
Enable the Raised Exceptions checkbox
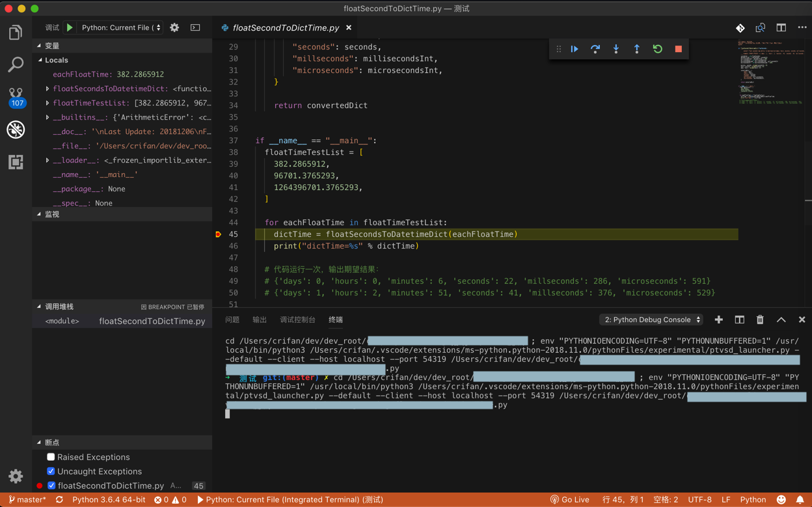point(51,457)
